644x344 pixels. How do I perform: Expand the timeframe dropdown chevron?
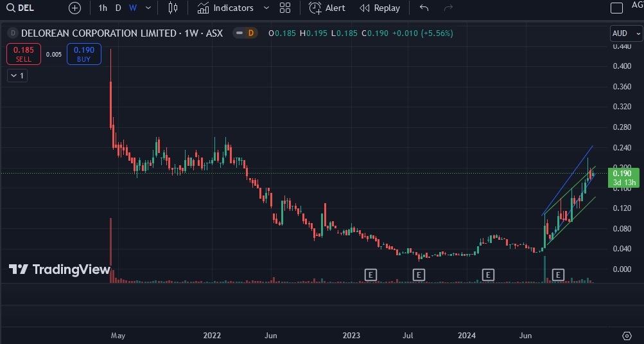(x=148, y=8)
